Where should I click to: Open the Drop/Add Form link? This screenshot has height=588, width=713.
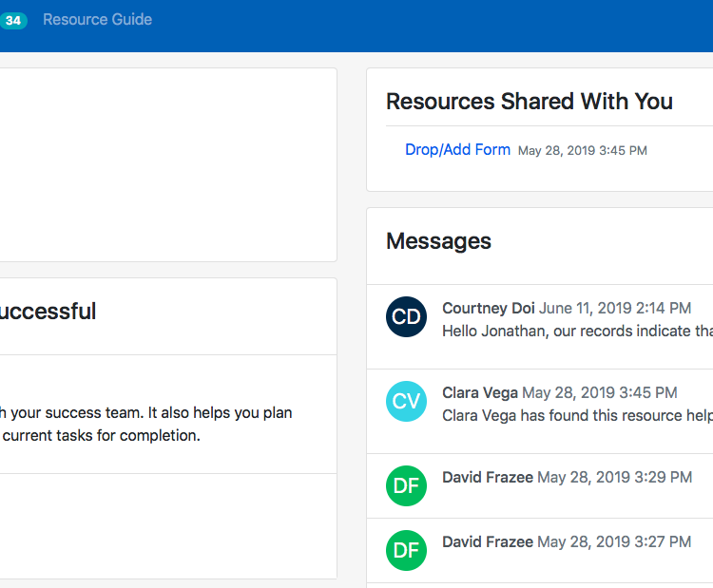point(457,149)
